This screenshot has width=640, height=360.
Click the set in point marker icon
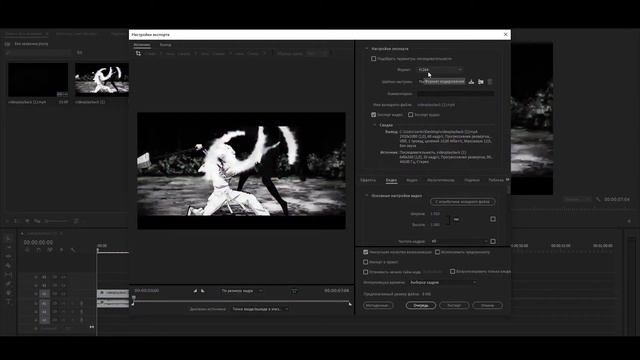pos(195,291)
